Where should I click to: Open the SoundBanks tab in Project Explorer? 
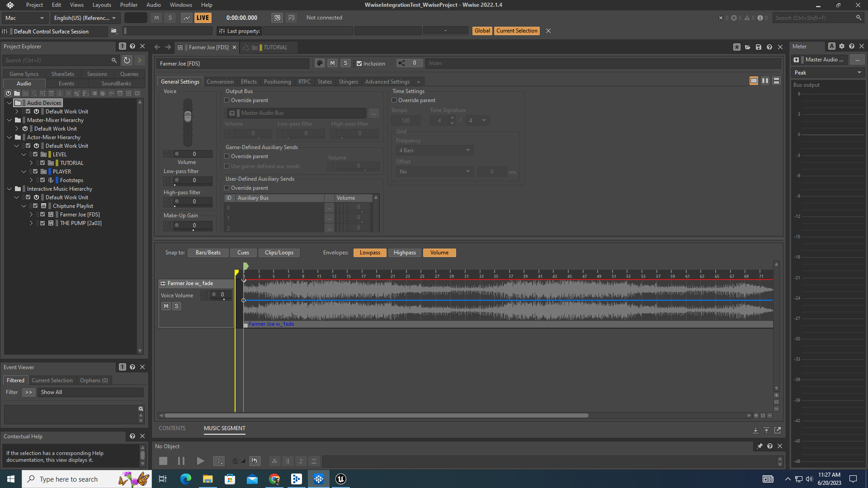coord(116,84)
